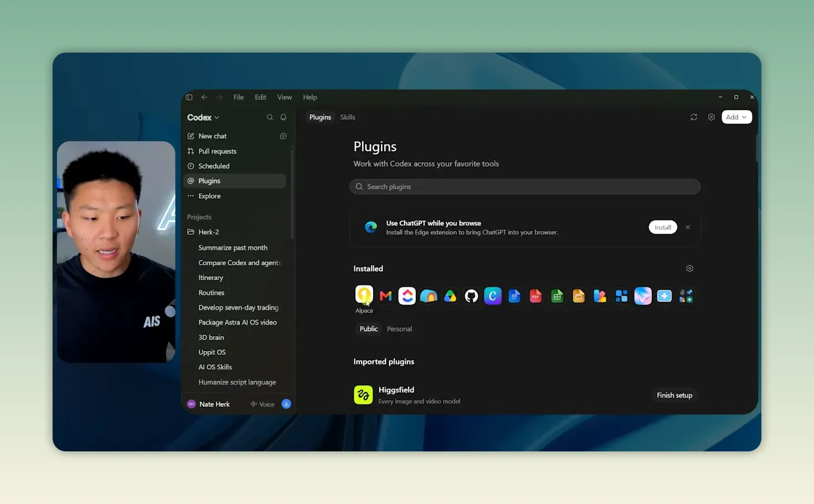The image size is (814, 504).
Task: Click the blue download icon beside Voice
Action: coord(286,404)
